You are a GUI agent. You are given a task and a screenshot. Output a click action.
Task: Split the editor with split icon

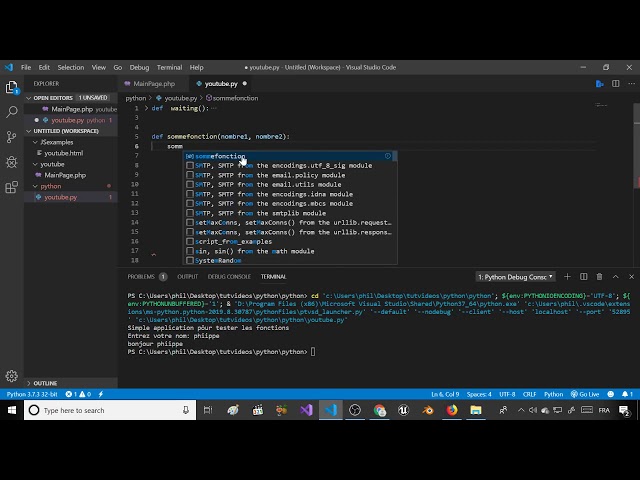tap(616, 84)
